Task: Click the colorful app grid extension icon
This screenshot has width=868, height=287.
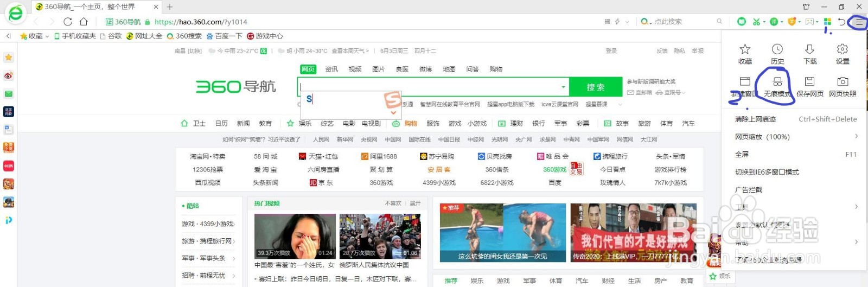Action: tap(827, 22)
